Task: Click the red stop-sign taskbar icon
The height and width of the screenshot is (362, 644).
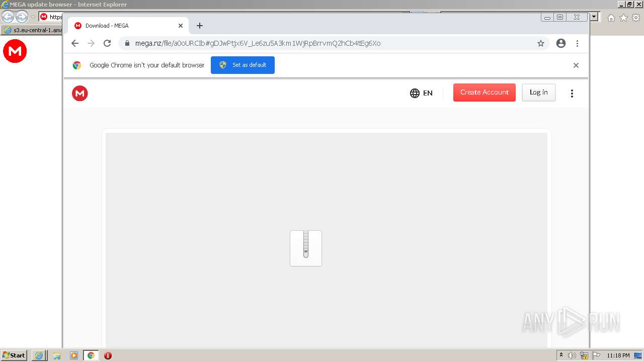Action: (x=108, y=355)
